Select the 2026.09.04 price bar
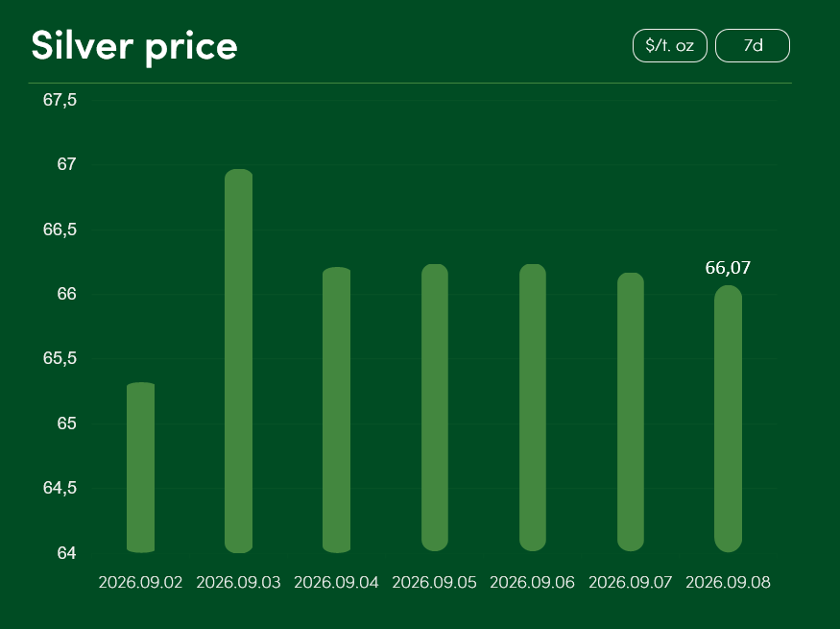Viewport: 840px width, 629px height. 336,410
